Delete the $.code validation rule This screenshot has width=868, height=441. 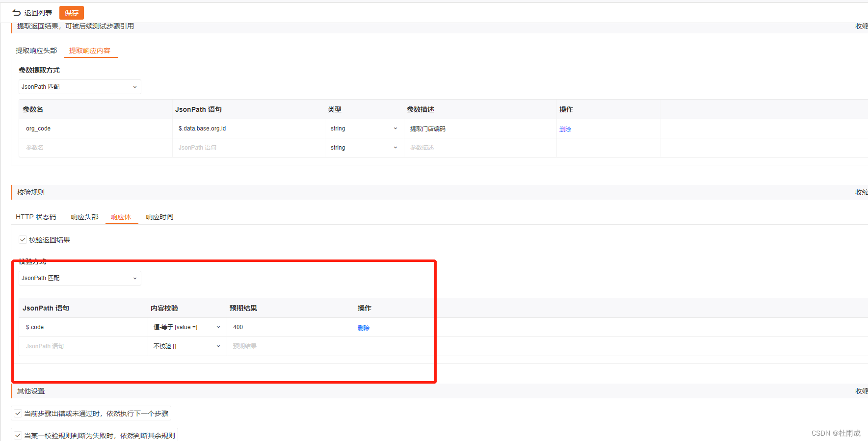point(364,328)
